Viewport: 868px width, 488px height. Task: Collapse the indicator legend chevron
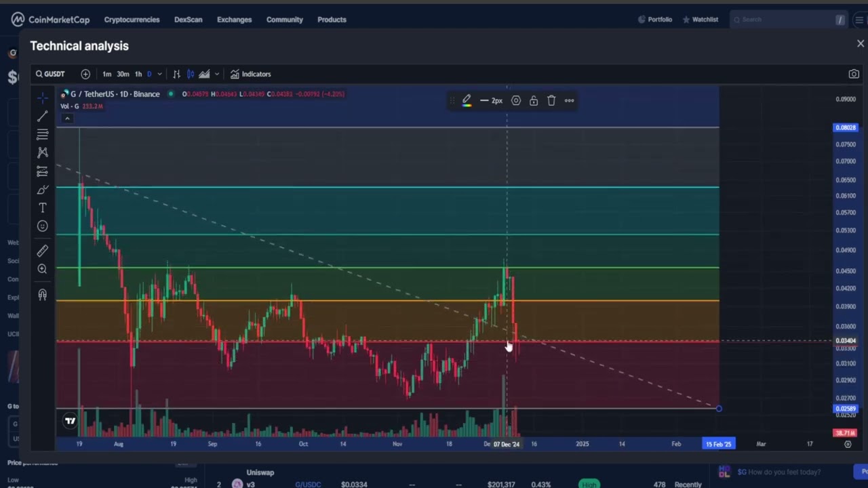tap(67, 119)
